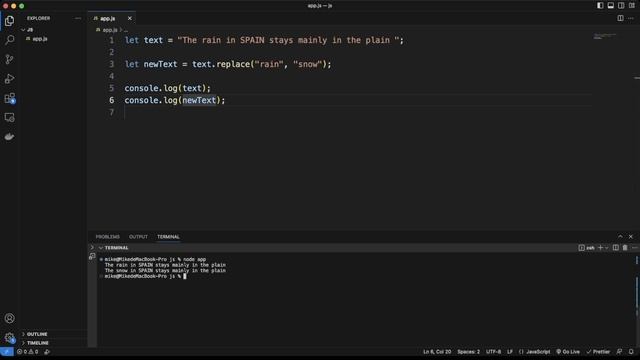Open the remote window indicator

7,351
